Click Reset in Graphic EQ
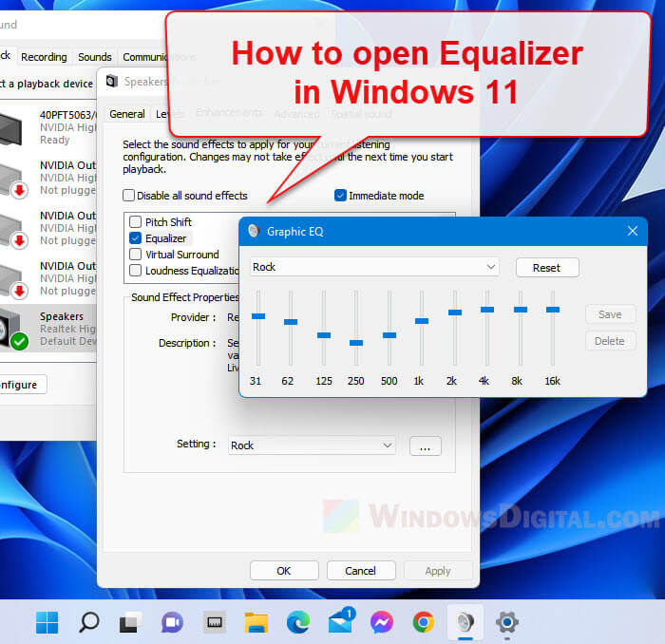The height and width of the screenshot is (644, 665). pyautogui.click(x=546, y=268)
